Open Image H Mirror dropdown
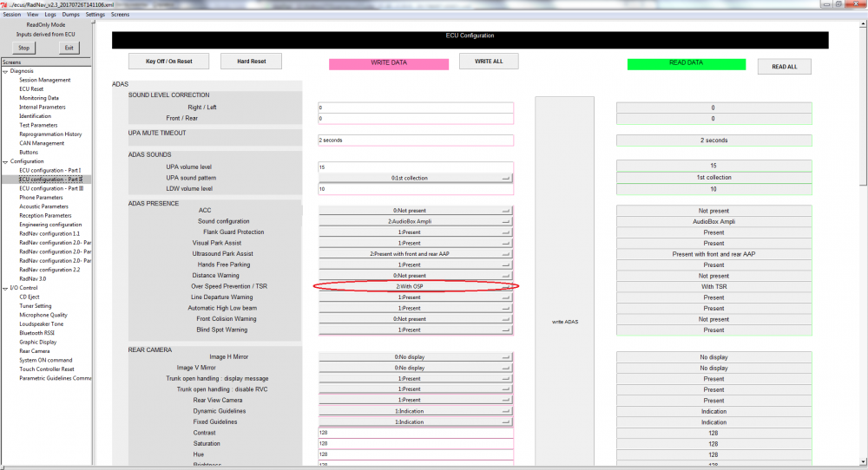The height and width of the screenshot is (470, 868). point(415,357)
